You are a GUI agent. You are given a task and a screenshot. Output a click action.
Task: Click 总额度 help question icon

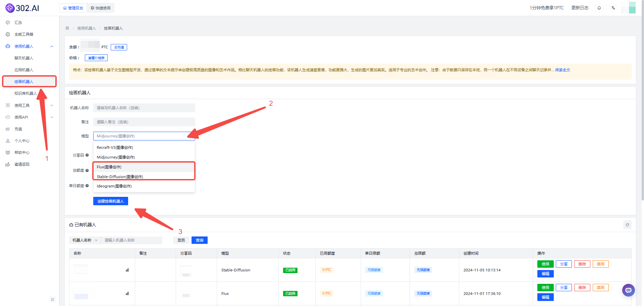pyautogui.click(x=87, y=171)
